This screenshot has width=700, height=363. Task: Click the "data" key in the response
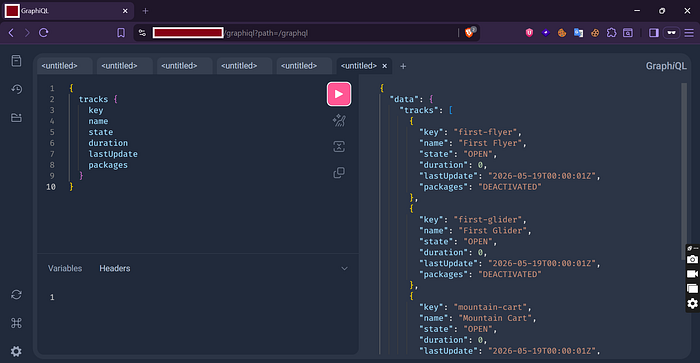coord(404,99)
